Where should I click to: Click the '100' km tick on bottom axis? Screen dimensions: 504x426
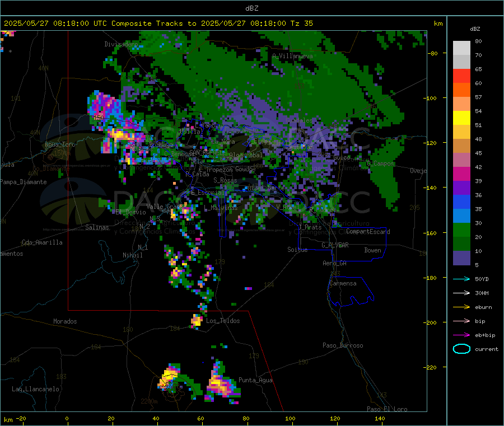(x=290, y=418)
